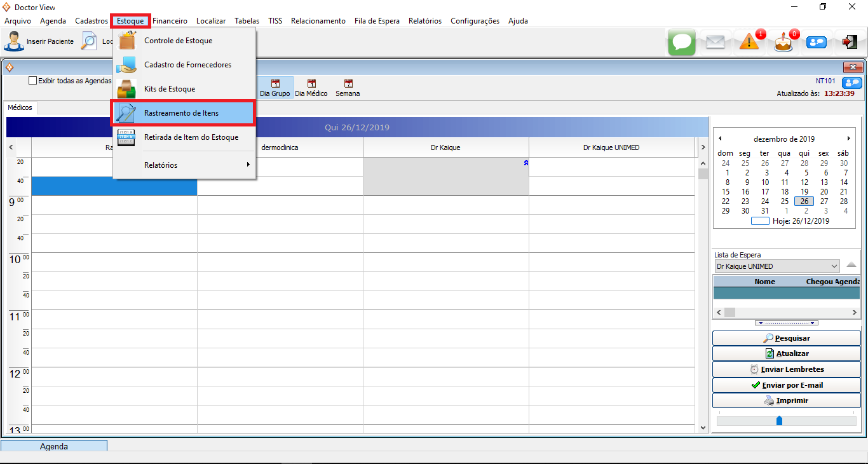Open the envelope mail icon
This screenshot has width=868, height=464.
pos(715,42)
